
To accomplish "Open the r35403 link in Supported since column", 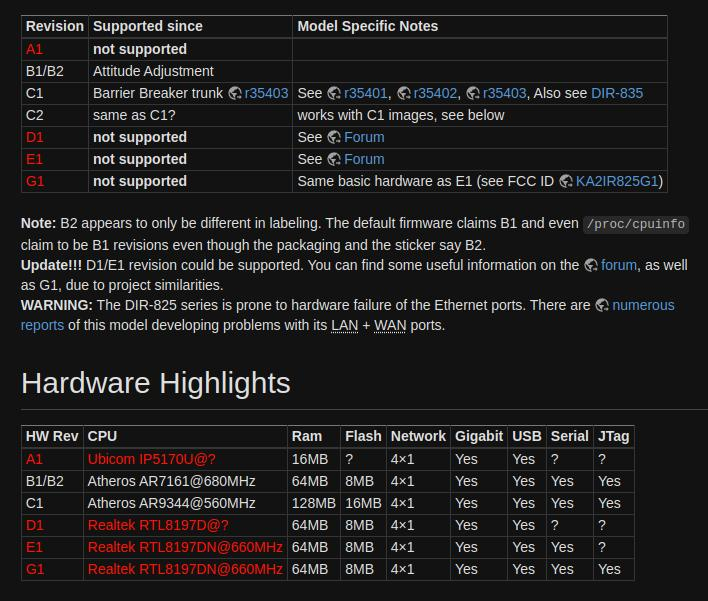I will [266, 93].
